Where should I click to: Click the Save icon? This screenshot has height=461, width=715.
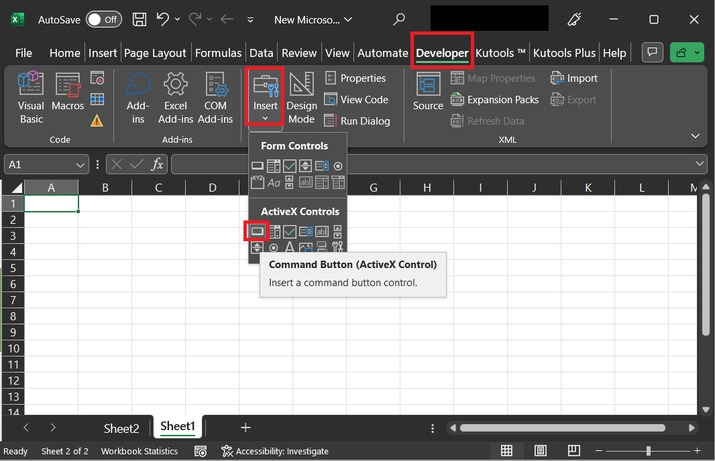point(139,19)
